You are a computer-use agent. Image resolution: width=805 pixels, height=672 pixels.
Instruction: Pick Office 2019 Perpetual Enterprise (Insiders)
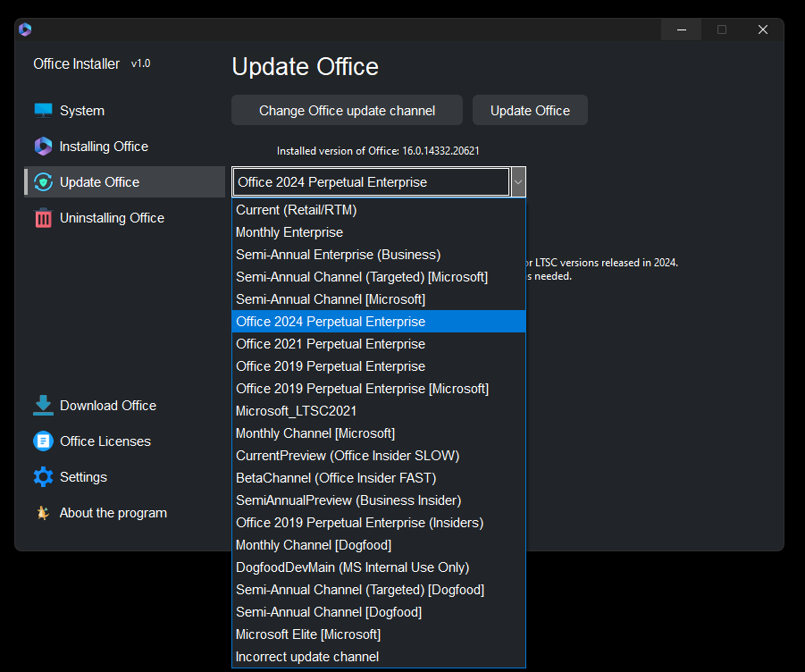pyautogui.click(x=379, y=523)
